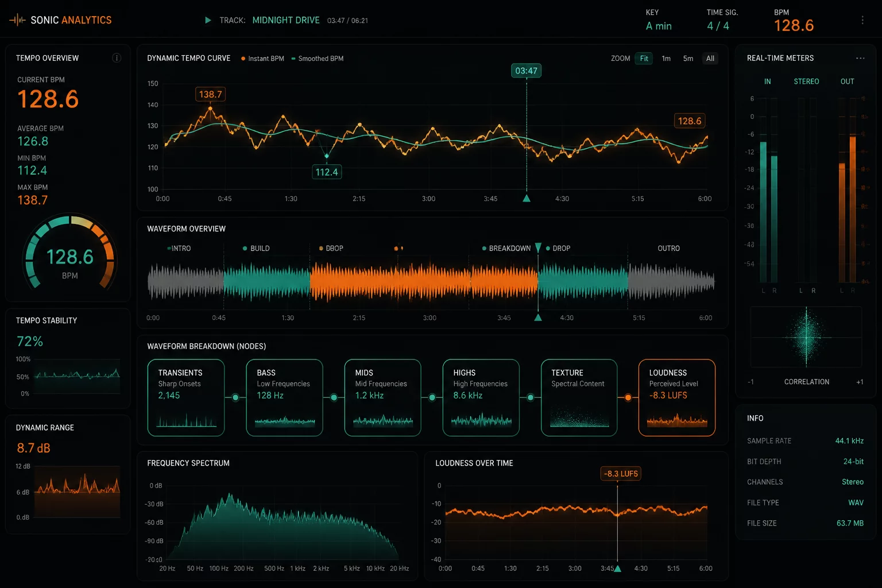Open the Loudness node card

677,397
